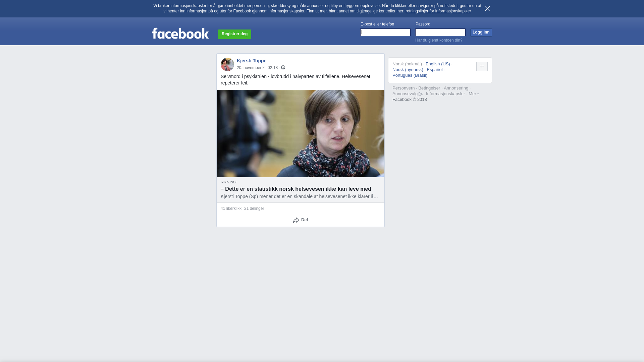Viewport: 644px width, 362px height.
Task: View the 41 likerklikk count
Action: tap(231, 208)
